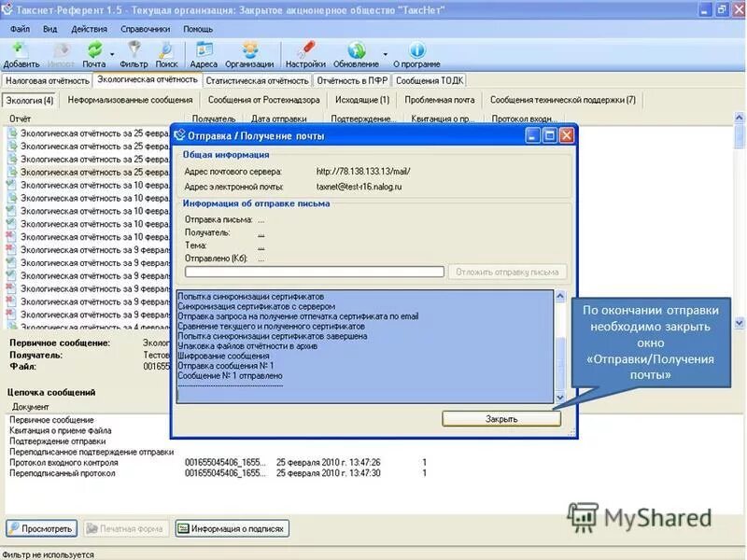The width and height of the screenshot is (747, 560).
Task: Select the Исходящие (1) subtab
Action: click(x=362, y=100)
